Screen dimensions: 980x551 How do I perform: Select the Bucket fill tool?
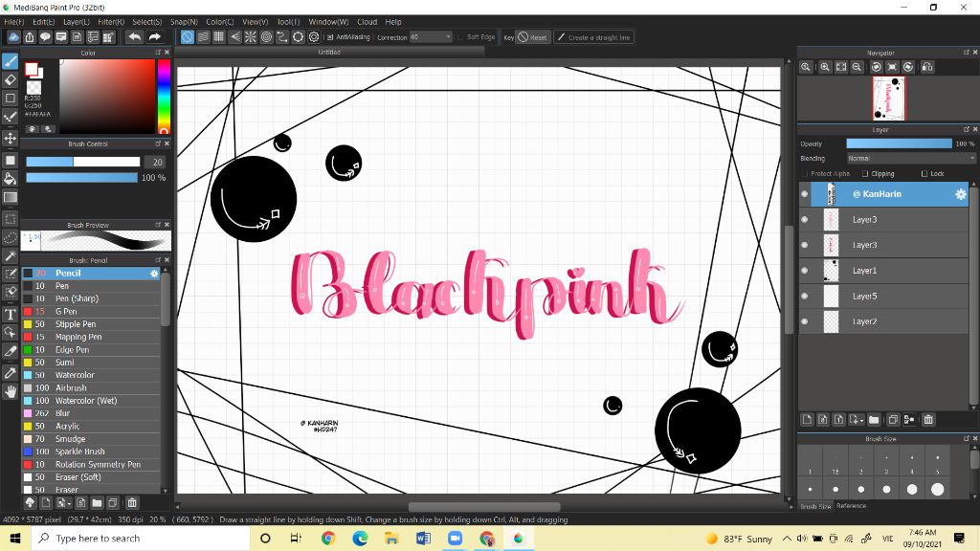(x=10, y=179)
